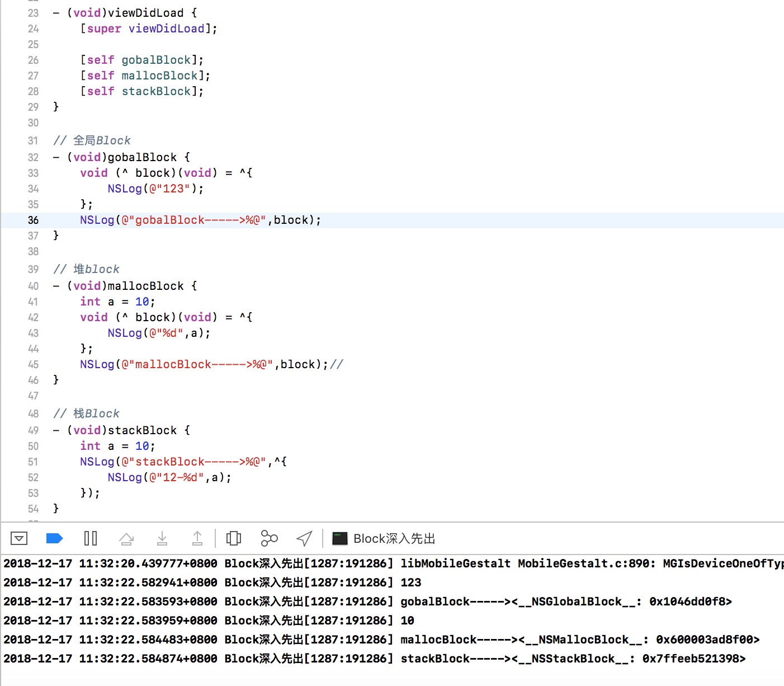Click console output line ending in 10

(209, 621)
